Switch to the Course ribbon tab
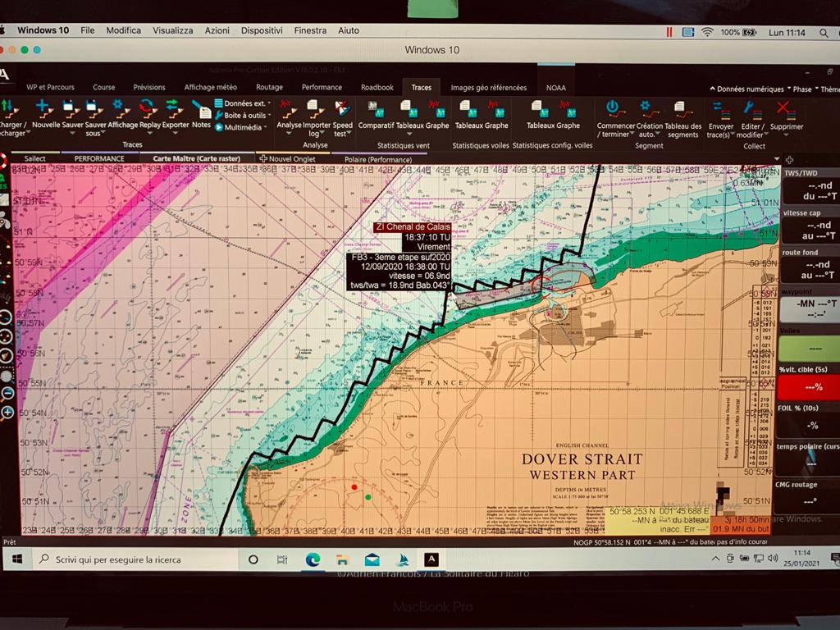The image size is (840, 630). pyautogui.click(x=104, y=87)
